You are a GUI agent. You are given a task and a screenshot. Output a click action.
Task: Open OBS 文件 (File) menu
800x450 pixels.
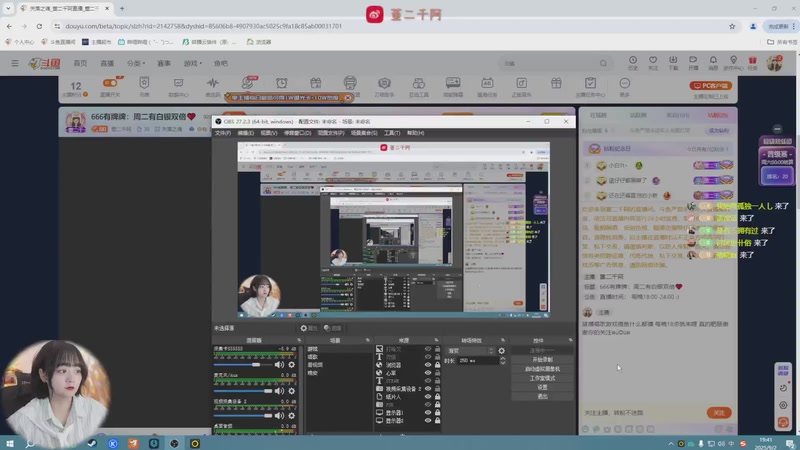click(x=222, y=133)
